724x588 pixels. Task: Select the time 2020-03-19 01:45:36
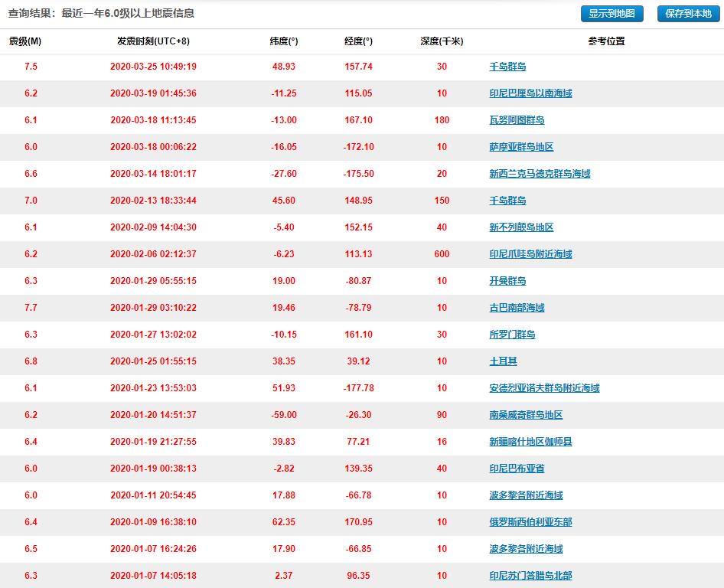coord(153,93)
